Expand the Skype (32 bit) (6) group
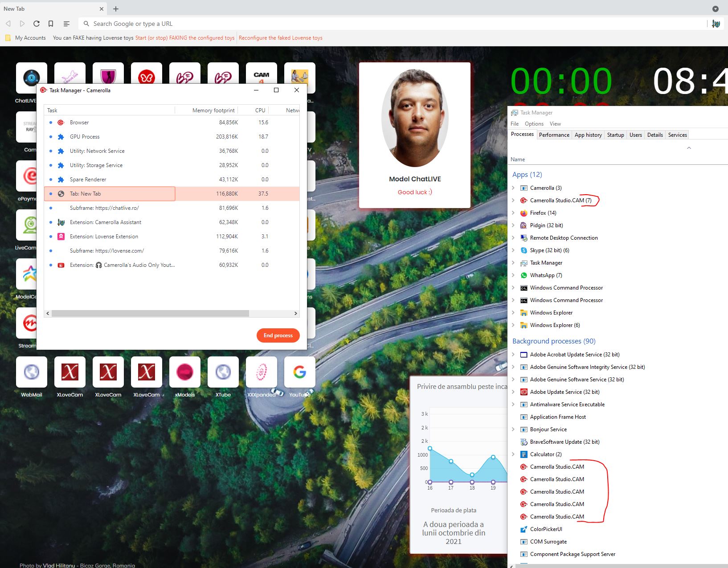Screen dimensions: 728x568 (513, 250)
